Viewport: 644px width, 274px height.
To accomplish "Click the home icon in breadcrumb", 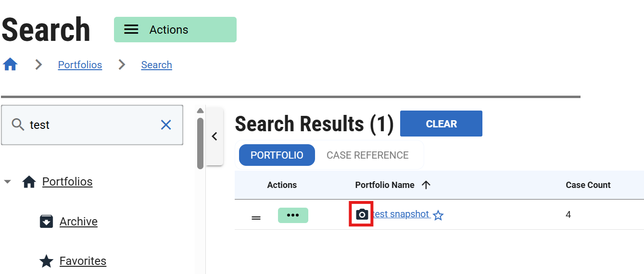I will 10,64.
